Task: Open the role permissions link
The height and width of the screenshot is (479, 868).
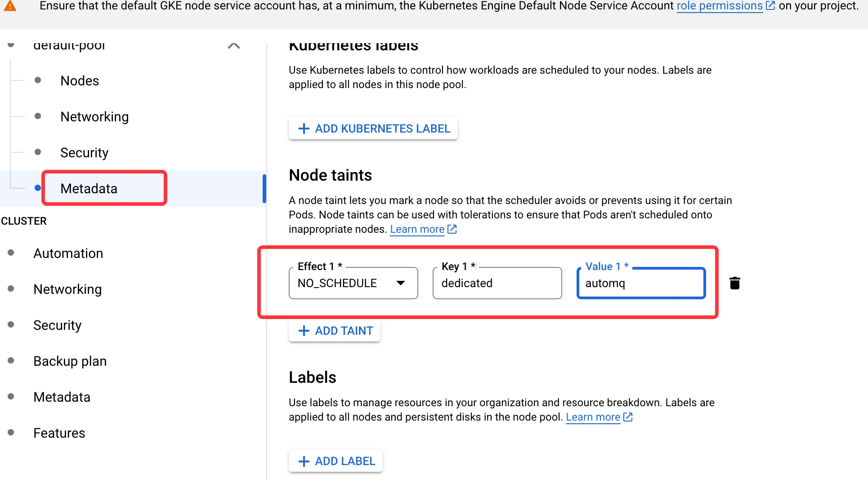Action: point(720,6)
